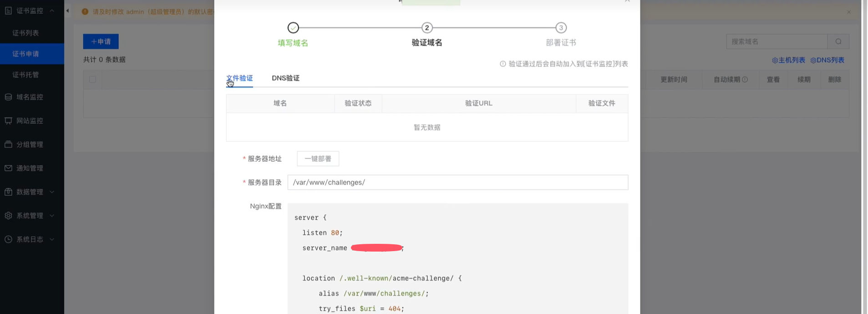Collapse the 证书监控 menu chevron

point(52,10)
